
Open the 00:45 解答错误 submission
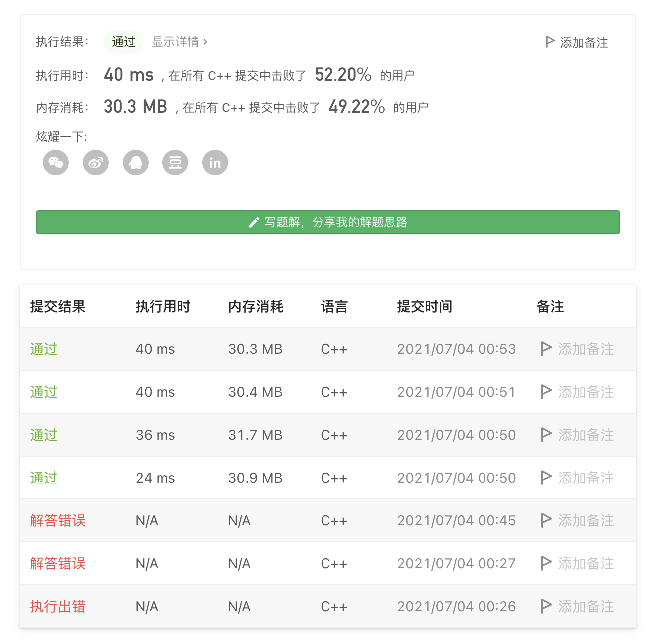click(x=58, y=520)
